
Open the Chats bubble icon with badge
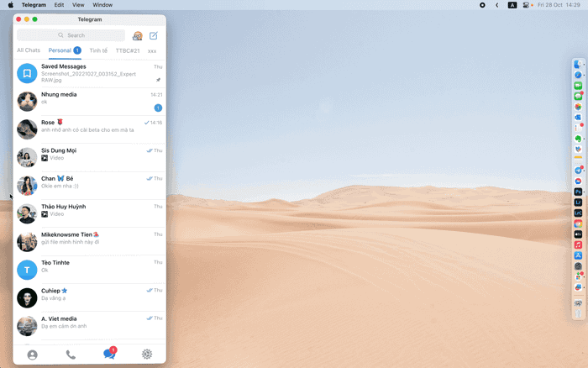coord(109,354)
